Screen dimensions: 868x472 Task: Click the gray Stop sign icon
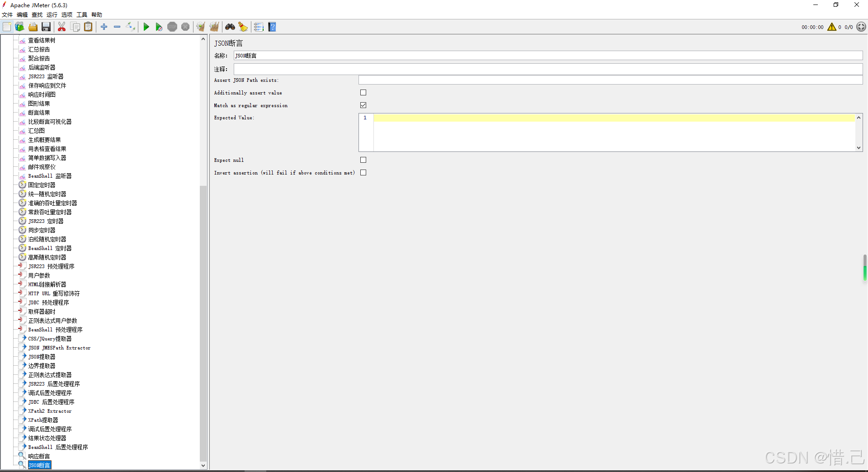click(x=172, y=27)
